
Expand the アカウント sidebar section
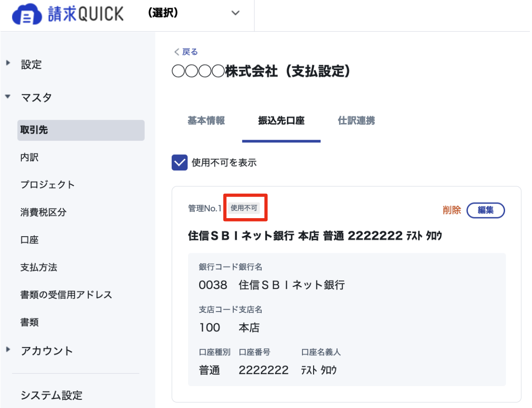click(8, 350)
